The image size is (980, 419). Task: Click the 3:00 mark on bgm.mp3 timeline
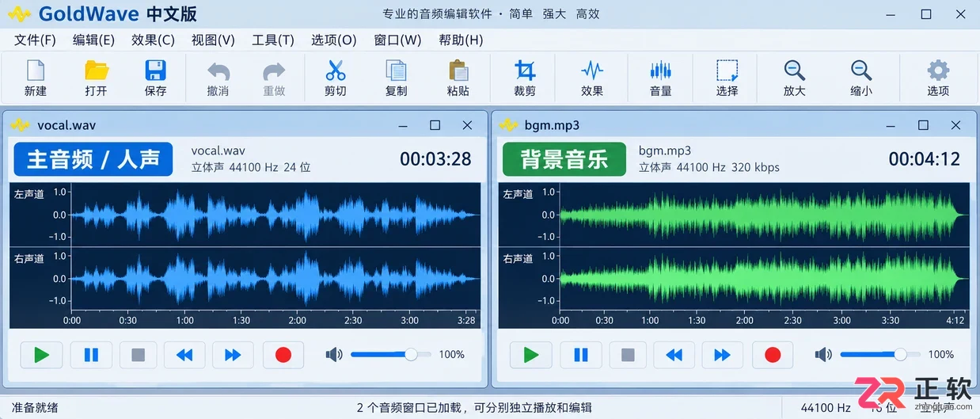tap(841, 321)
